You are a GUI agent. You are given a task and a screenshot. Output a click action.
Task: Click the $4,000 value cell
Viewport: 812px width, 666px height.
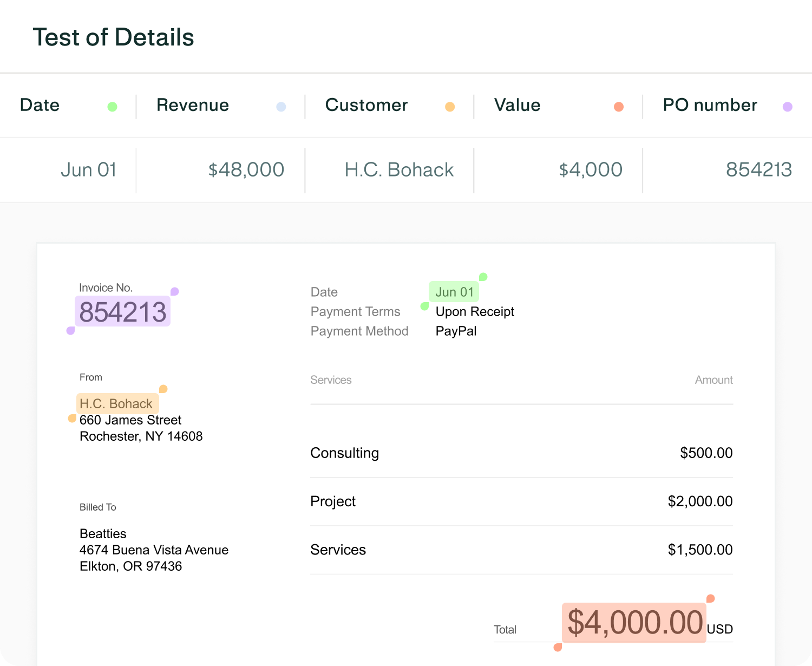[x=591, y=170]
